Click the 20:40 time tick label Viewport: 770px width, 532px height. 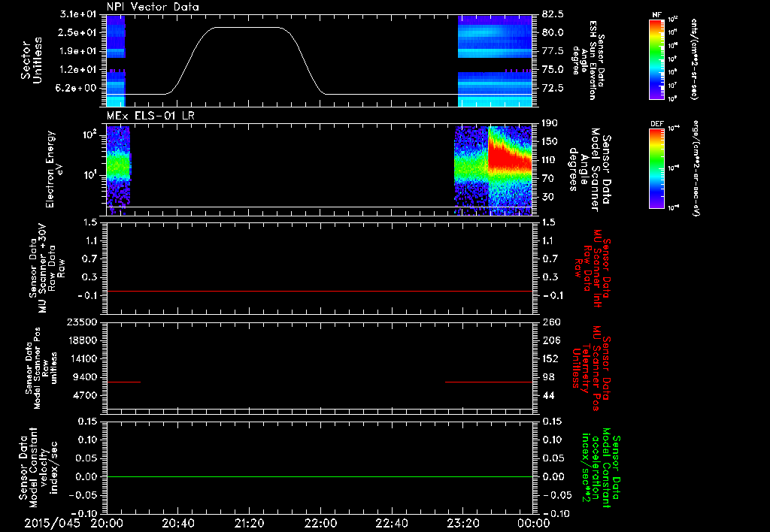point(177,523)
